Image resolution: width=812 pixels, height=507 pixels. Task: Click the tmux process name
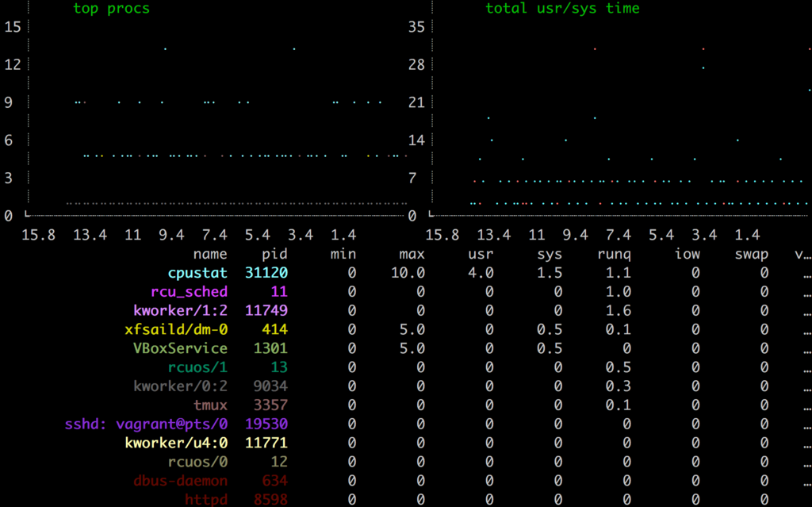pyautogui.click(x=210, y=405)
